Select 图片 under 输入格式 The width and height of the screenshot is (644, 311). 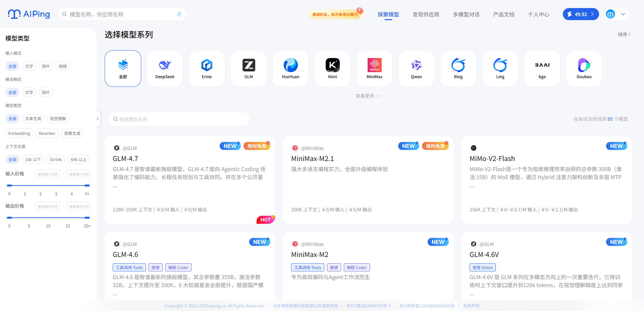tap(46, 66)
